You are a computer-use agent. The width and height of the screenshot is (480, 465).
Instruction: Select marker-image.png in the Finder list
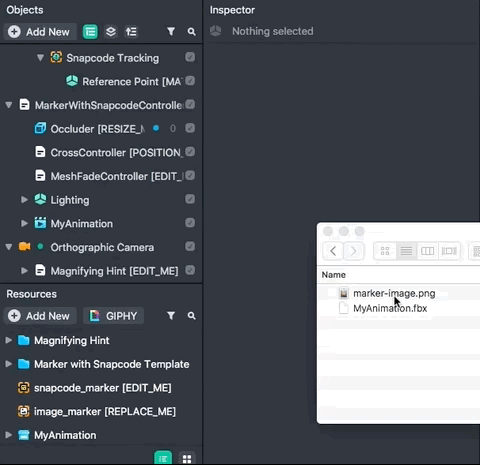tap(394, 293)
